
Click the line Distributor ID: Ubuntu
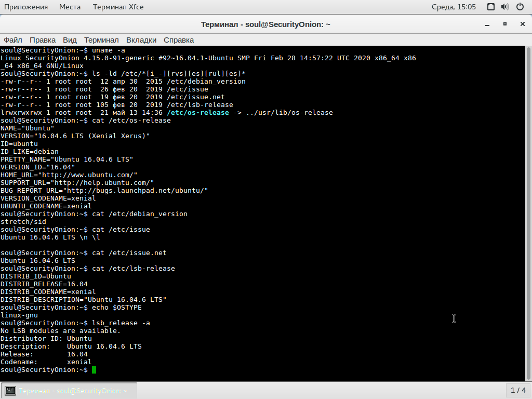(x=46, y=339)
